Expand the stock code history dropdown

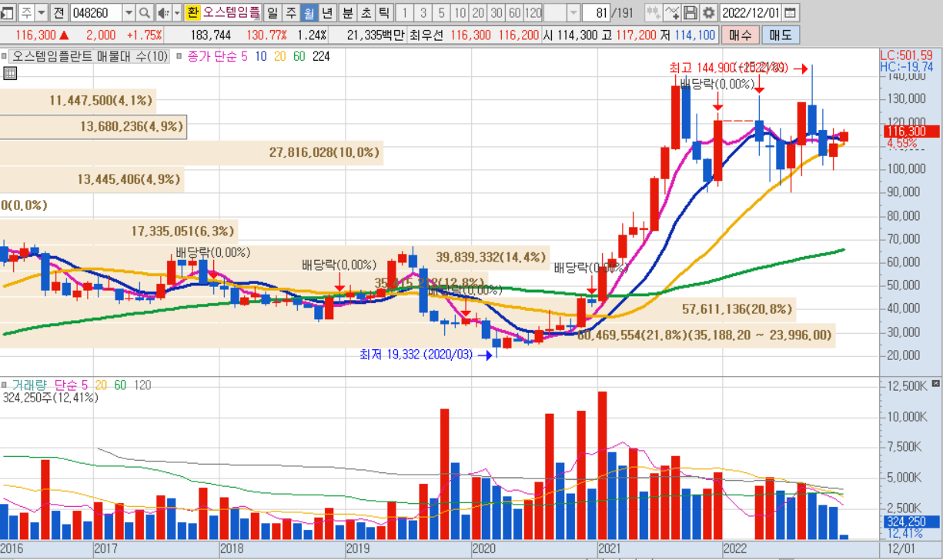pos(129,13)
